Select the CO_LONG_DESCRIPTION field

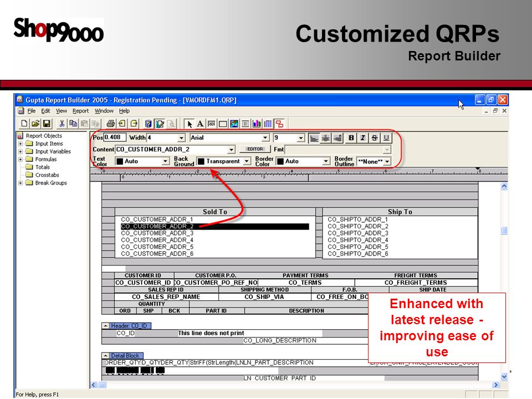coord(279,340)
